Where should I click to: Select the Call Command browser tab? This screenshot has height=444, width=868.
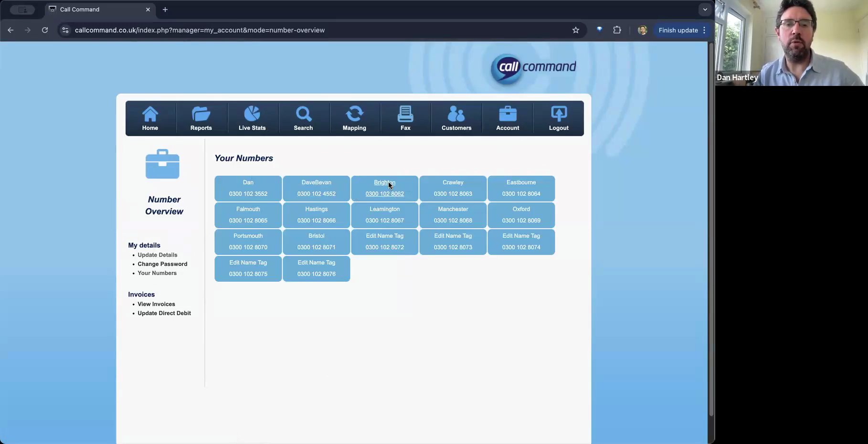click(x=100, y=10)
